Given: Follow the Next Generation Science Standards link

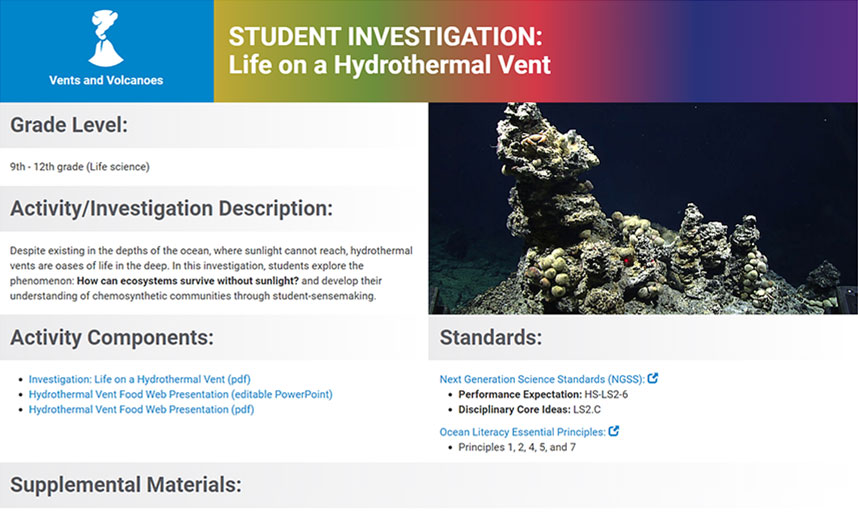Looking at the screenshot, I should [x=542, y=379].
